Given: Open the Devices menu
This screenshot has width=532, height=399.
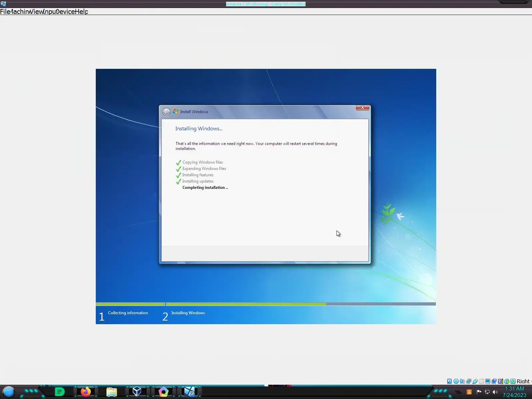Looking at the screenshot, I should (x=66, y=12).
